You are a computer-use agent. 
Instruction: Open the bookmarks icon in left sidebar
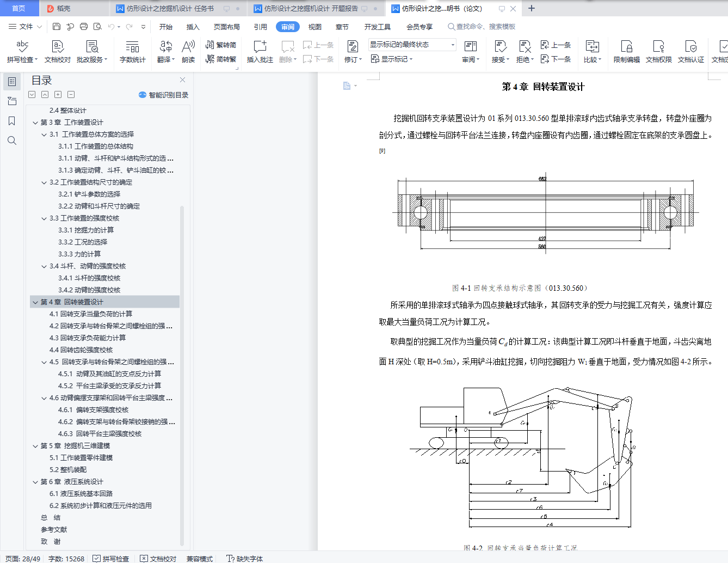coord(11,121)
